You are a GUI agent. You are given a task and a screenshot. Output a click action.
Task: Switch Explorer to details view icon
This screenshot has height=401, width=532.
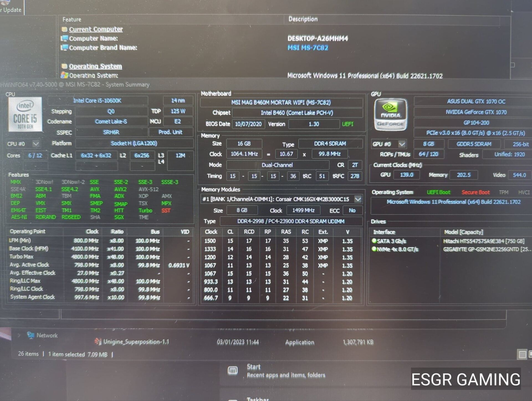click(522, 354)
